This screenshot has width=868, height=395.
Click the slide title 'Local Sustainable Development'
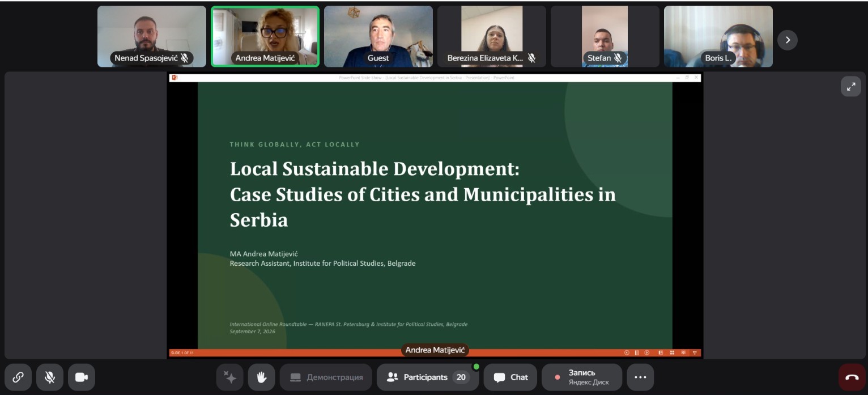(x=375, y=169)
